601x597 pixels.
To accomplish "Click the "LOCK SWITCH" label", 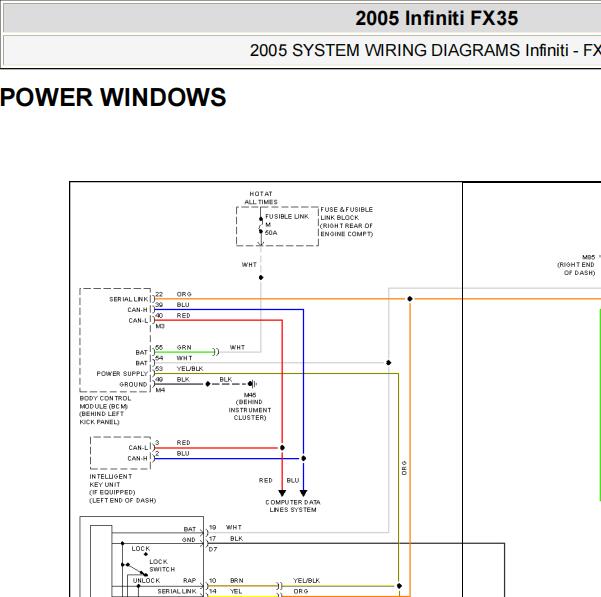I will pos(162,565).
